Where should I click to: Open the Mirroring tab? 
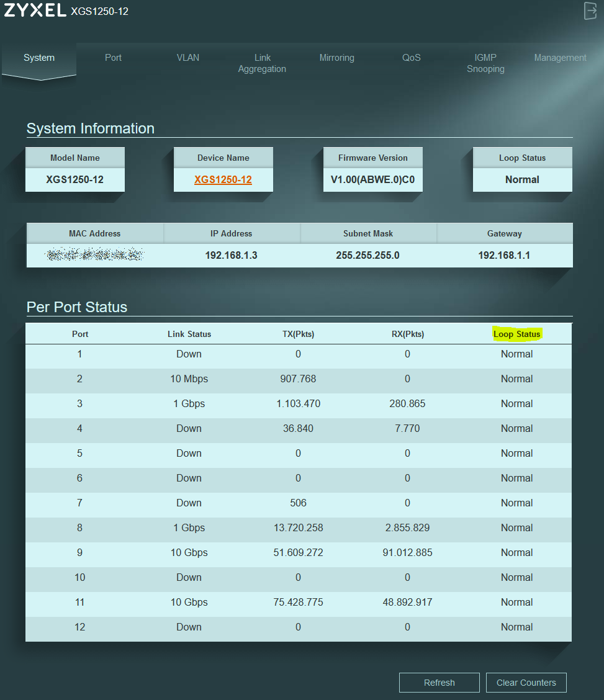(336, 58)
